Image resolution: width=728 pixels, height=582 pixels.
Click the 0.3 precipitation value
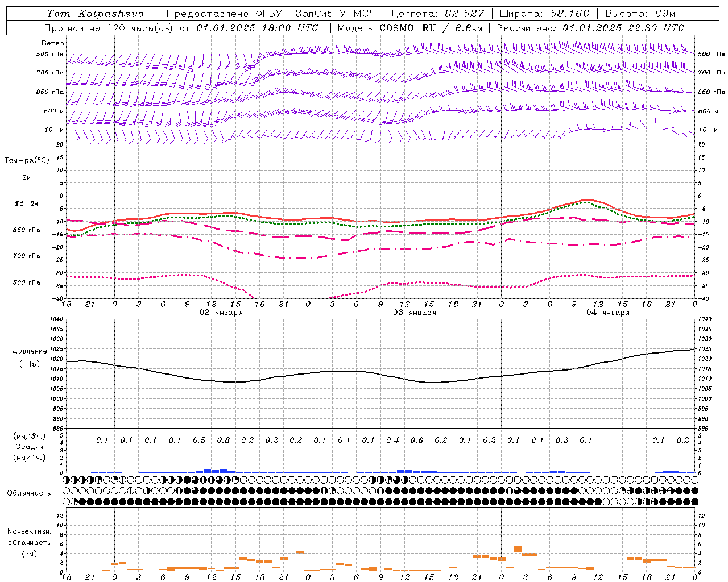[562, 440]
